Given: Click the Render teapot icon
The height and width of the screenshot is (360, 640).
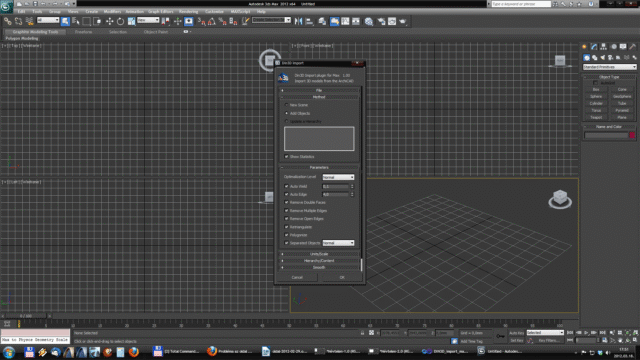Looking at the screenshot, I should 403,21.
